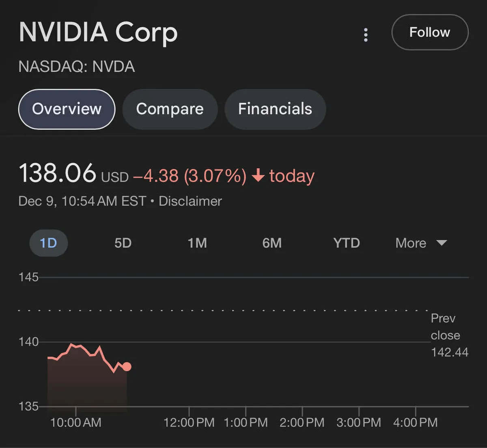Open the Financials tab
487x448 pixels.
pos(275,109)
